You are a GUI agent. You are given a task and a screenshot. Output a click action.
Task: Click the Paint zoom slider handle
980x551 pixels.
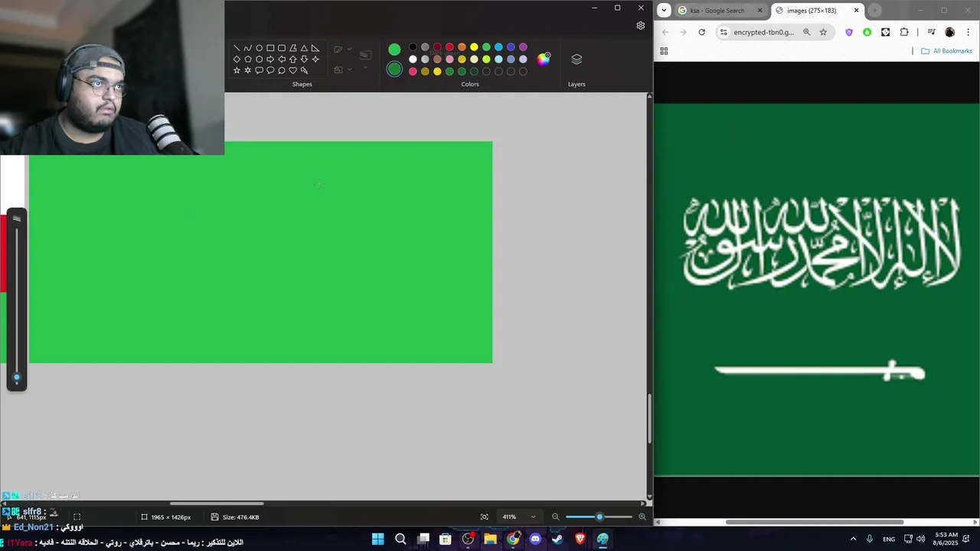point(599,517)
